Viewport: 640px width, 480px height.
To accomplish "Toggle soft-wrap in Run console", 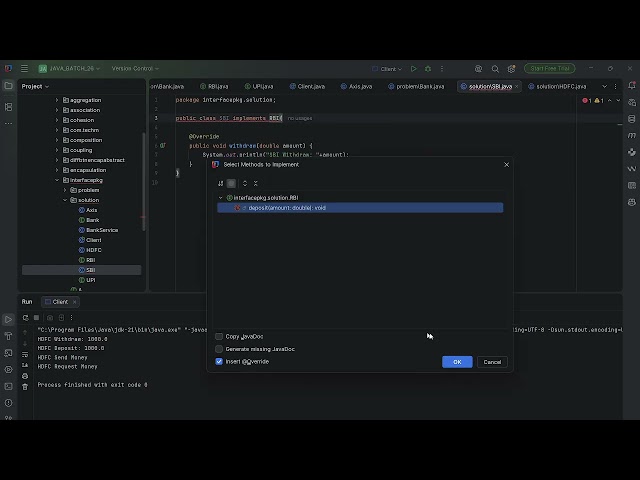I will [25, 354].
